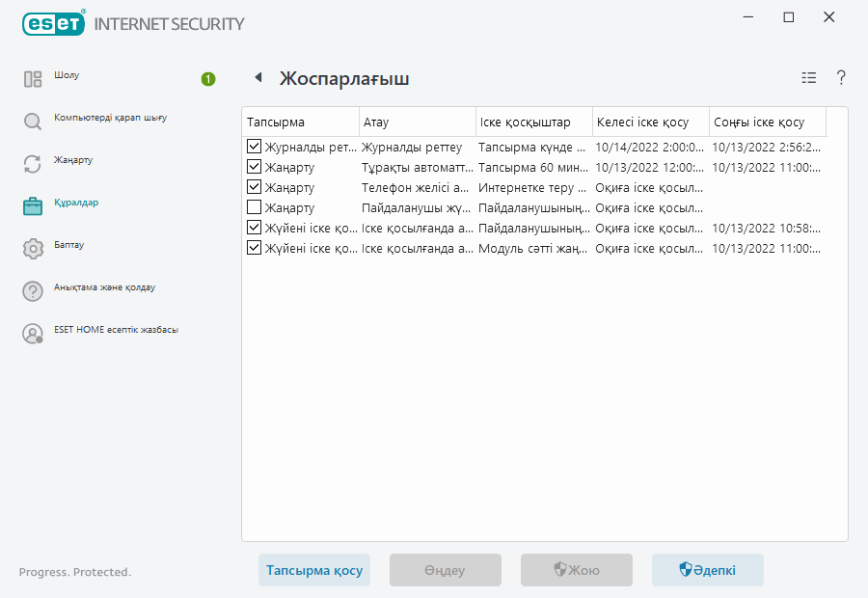Screen dimensions: 868x598
Task: Open ESET HOME account profile icon
Action: click(x=32, y=331)
